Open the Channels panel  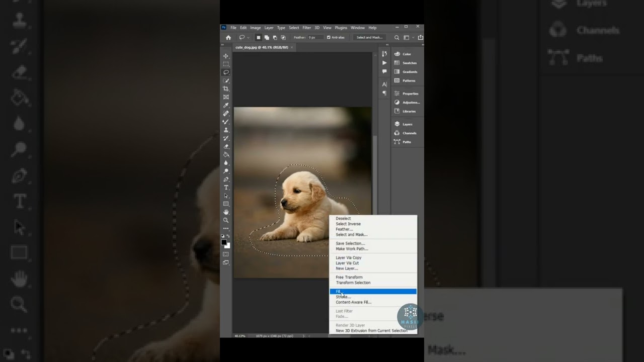coord(407,133)
